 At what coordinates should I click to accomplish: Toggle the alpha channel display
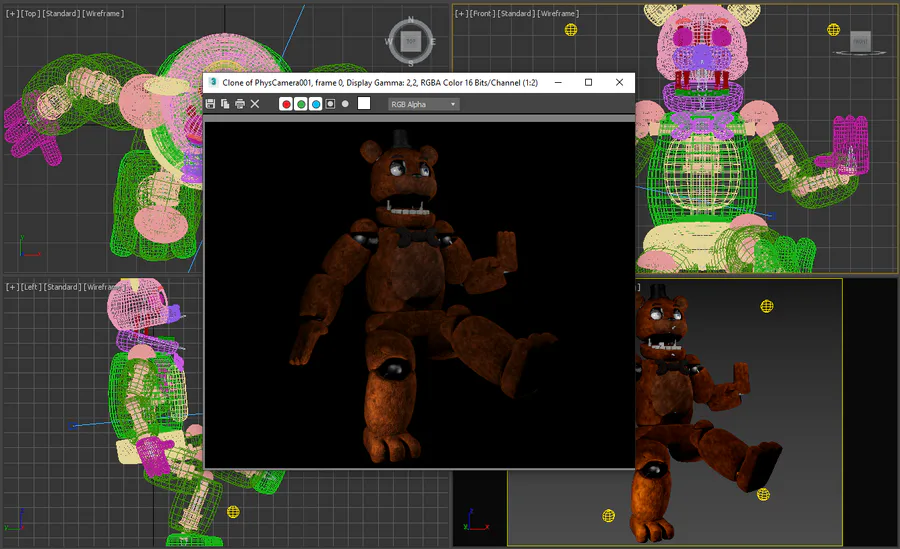point(330,104)
